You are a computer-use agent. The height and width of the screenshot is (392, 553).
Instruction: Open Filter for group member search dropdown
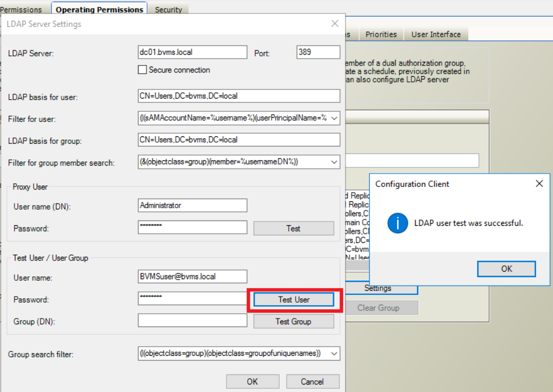334,162
